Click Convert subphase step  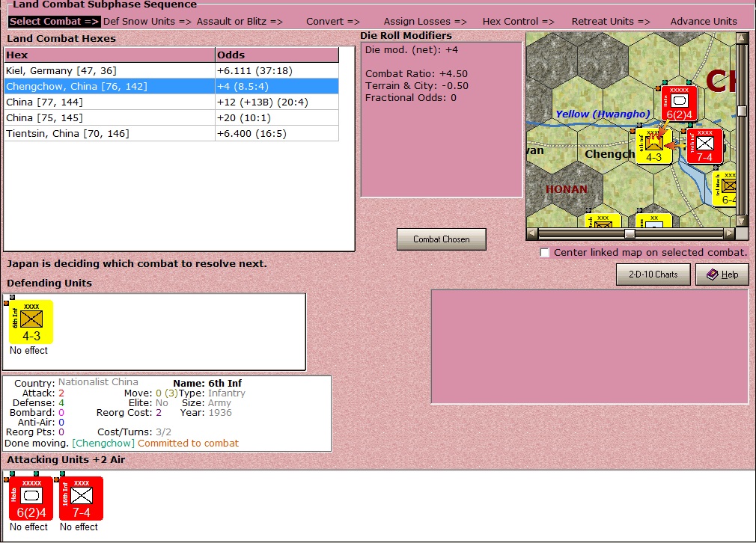pyautogui.click(x=332, y=21)
